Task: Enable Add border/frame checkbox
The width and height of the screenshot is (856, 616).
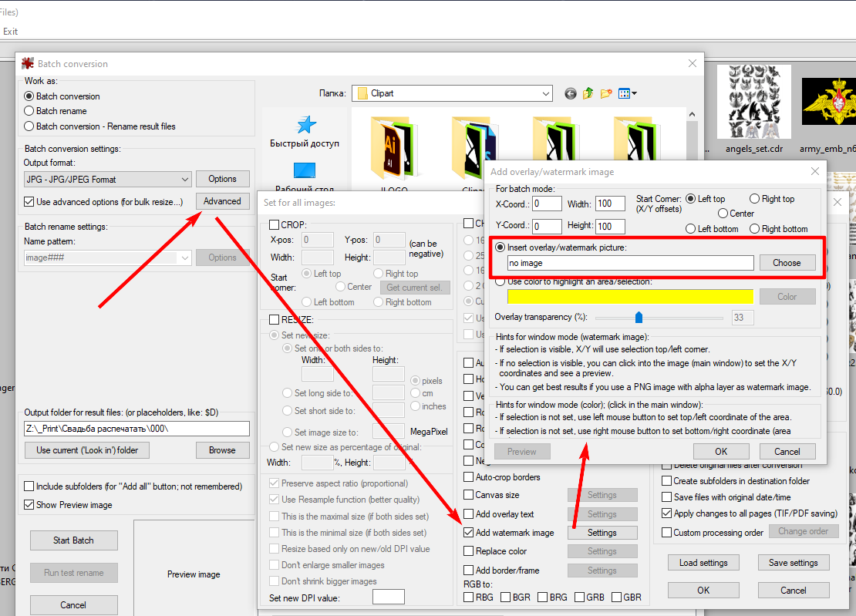Action: coord(468,571)
